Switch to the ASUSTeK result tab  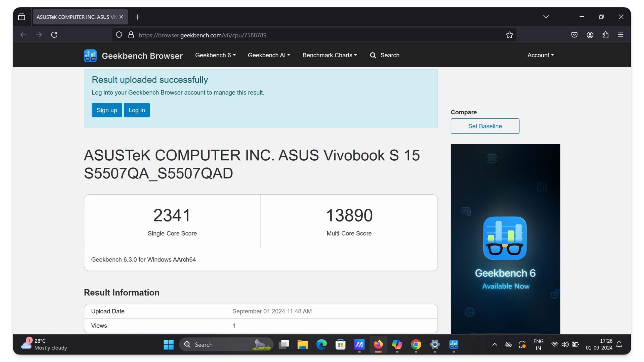coord(75,17)
